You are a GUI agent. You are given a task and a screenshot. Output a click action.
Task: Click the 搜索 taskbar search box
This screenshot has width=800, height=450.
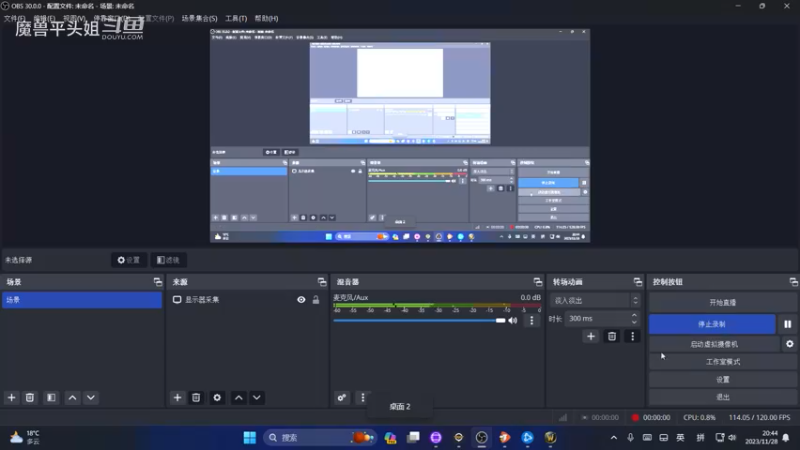[320, 437]
